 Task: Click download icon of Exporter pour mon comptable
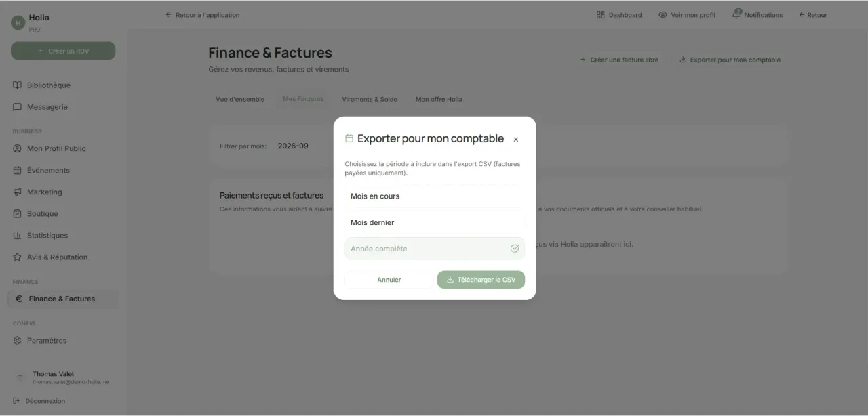tap(683, 60)
